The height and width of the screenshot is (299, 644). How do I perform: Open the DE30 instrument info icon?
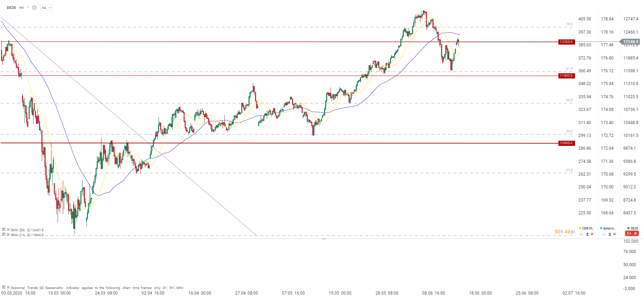[x=34, y=8]
